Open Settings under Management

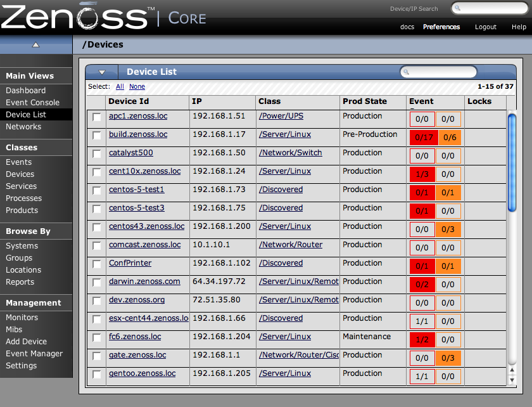coord(21,366)
